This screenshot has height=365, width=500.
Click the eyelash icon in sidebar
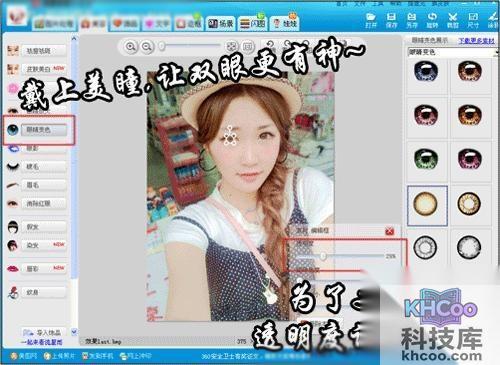[x=13, y=166]
